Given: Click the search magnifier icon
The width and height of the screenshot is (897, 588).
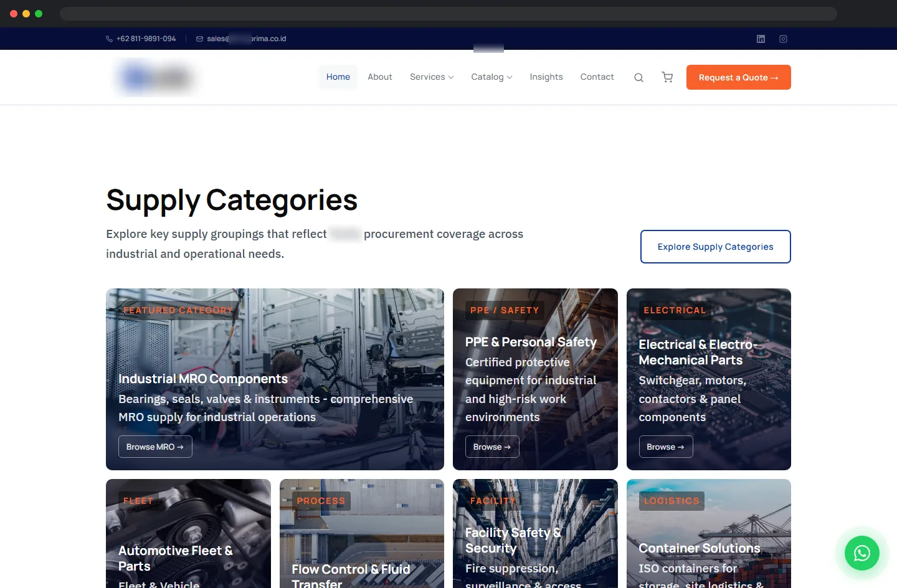Looking at the screenshot, I should 638,77.
